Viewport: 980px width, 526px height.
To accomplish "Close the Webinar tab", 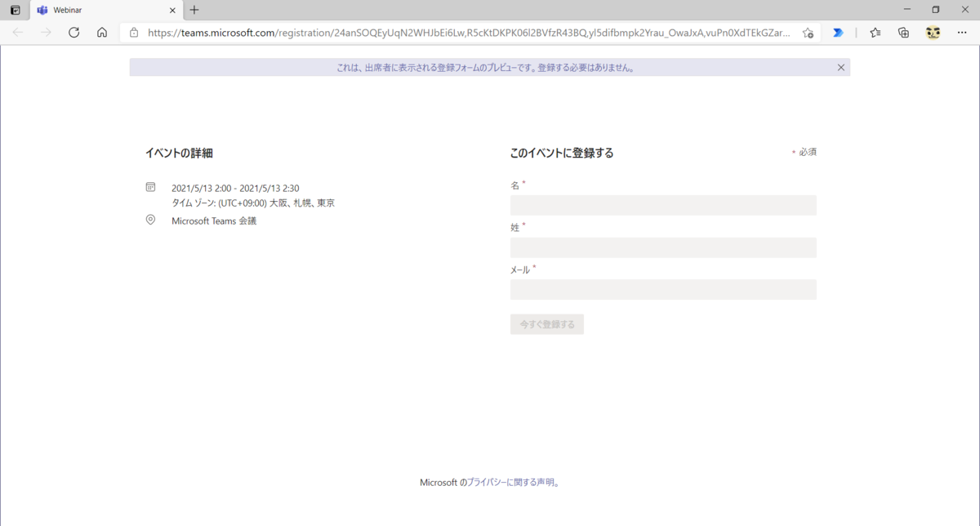I will (x=172, y=10).
